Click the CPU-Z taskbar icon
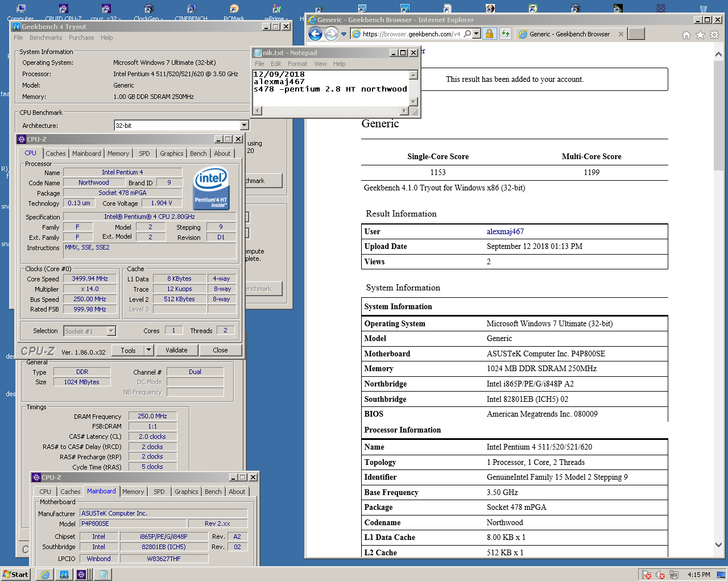The width and height of the screenshot is (728, 582). pos(81,575)
